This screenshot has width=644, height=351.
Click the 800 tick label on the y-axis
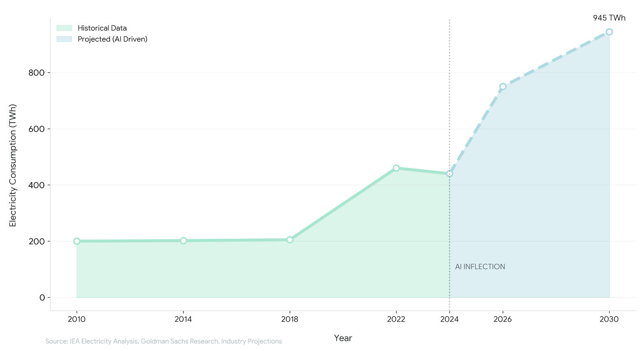(x=36, y=73)
